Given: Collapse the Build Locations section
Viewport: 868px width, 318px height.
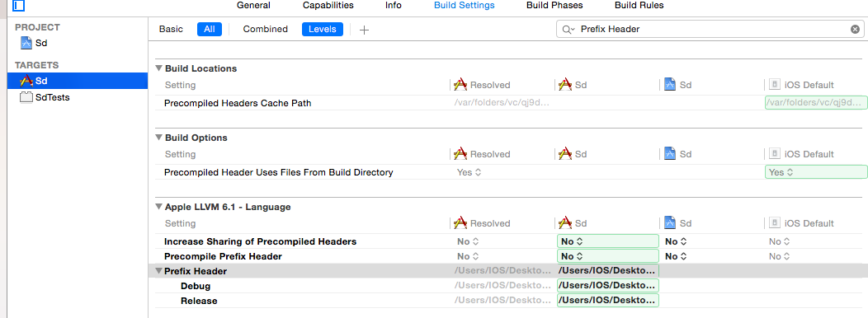Looking at the screenshot, I should 159,68.
